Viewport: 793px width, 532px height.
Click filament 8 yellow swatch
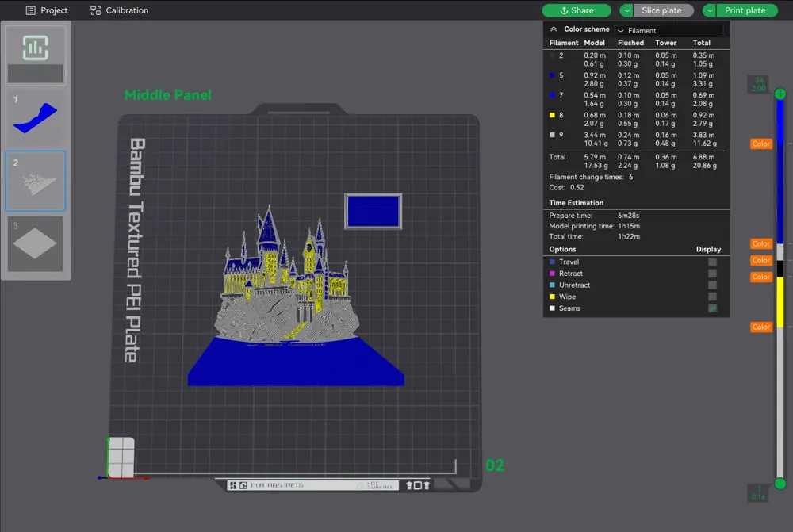[552, 115]
